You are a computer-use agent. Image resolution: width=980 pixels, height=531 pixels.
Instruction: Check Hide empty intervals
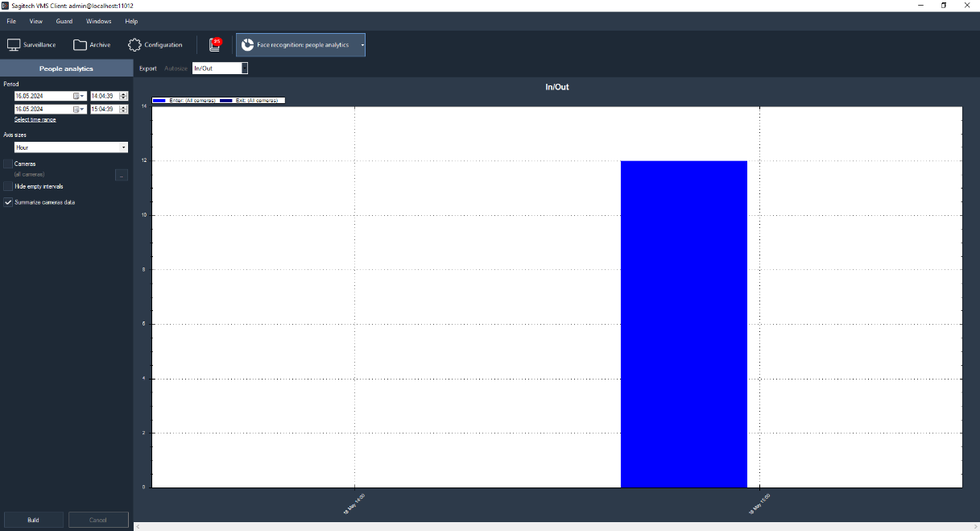point(8,186)
